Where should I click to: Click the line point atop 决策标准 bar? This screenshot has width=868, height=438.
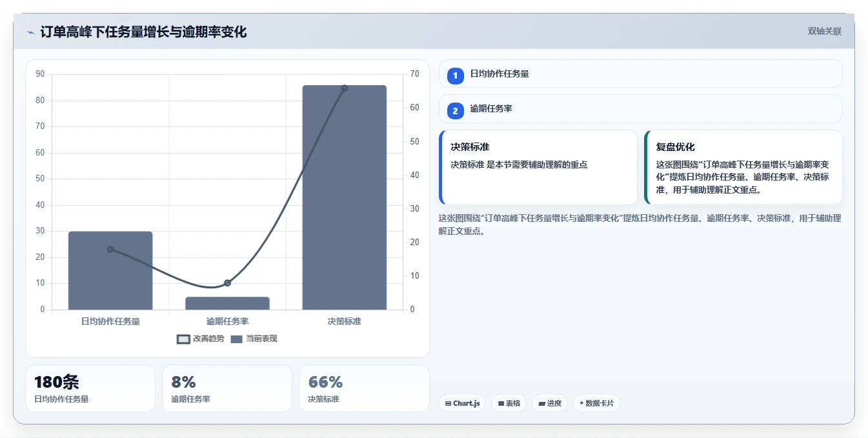344,88
